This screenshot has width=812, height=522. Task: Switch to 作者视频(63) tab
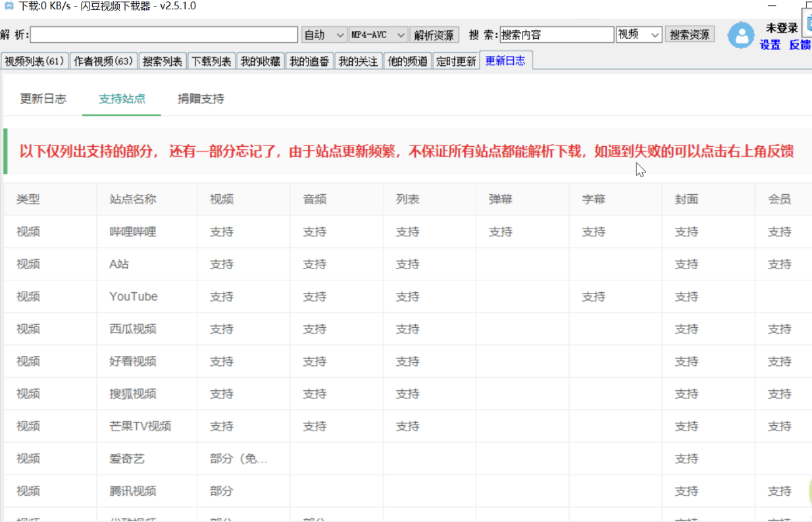coord(103,61)
